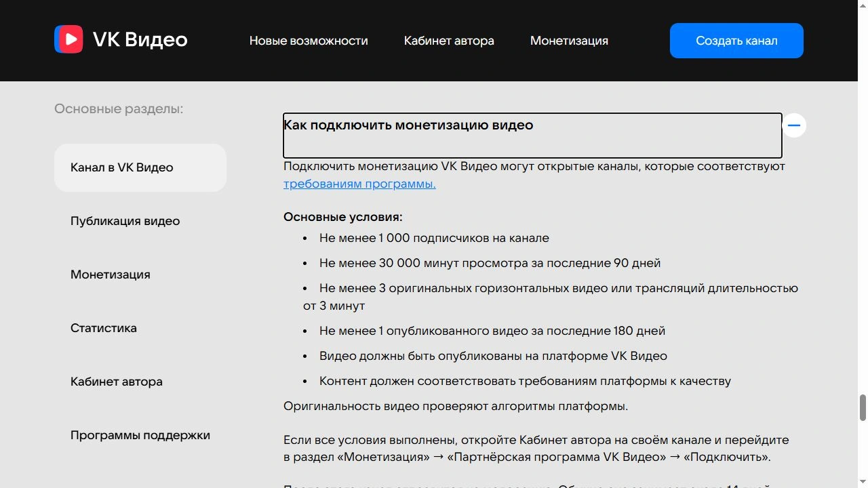Click the page vertical scrollbar thumb

point(863,407)
